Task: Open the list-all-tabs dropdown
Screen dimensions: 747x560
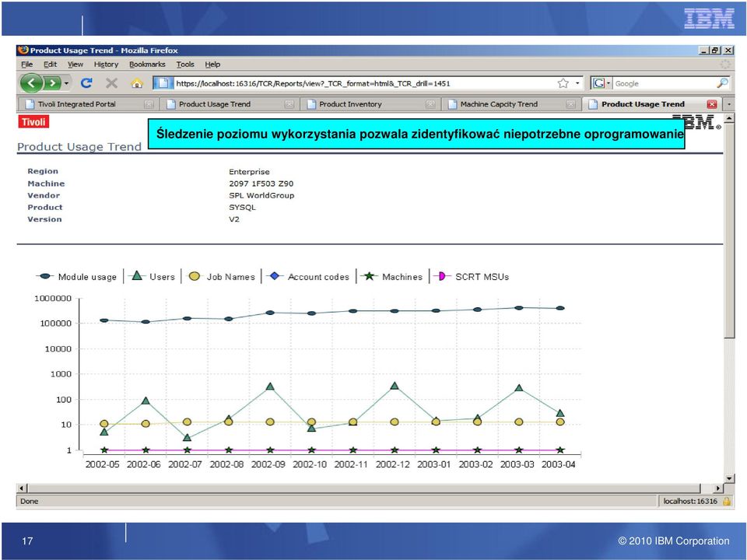Action: [728, 104]
